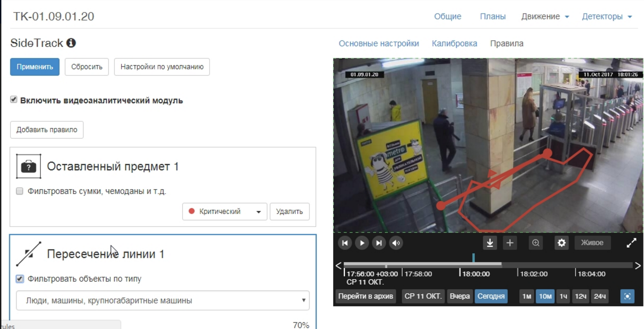The width and height of the screenshot is (644, 329).
Task: Click the gray archive timeline bar
Action: (x=423, y=264)
